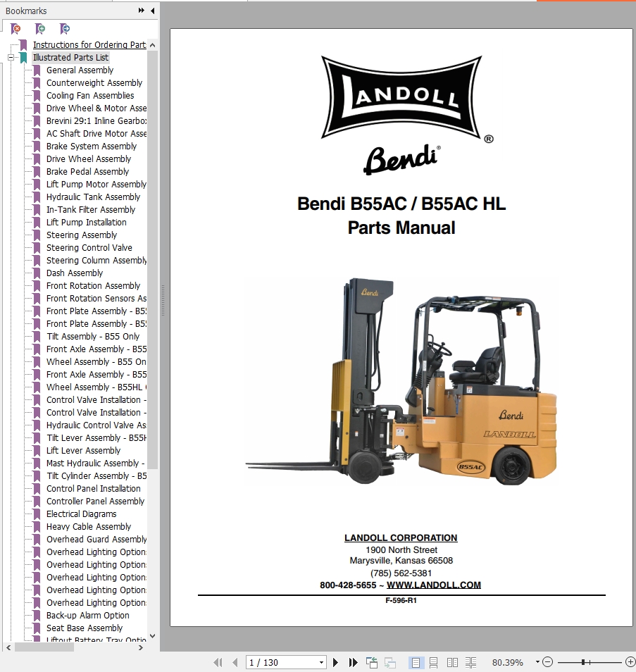Open the Brake Pedal Assembly bookmark

(87, 171)
